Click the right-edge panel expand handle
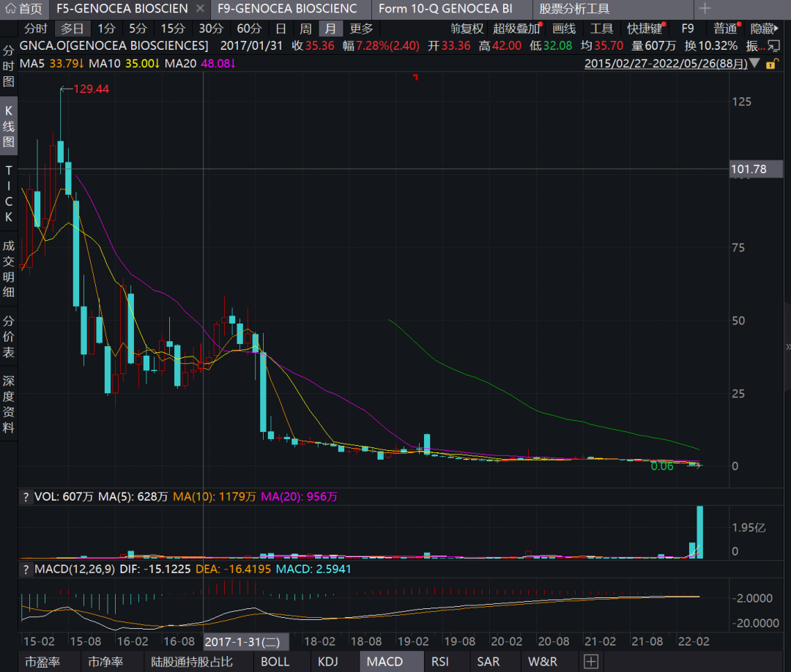Viewport: 791px width, 672px height. 787,347
